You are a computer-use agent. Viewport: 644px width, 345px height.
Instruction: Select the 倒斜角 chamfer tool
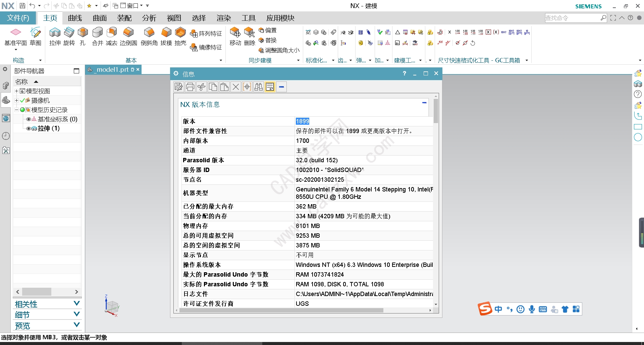click(x=149, y=36)
